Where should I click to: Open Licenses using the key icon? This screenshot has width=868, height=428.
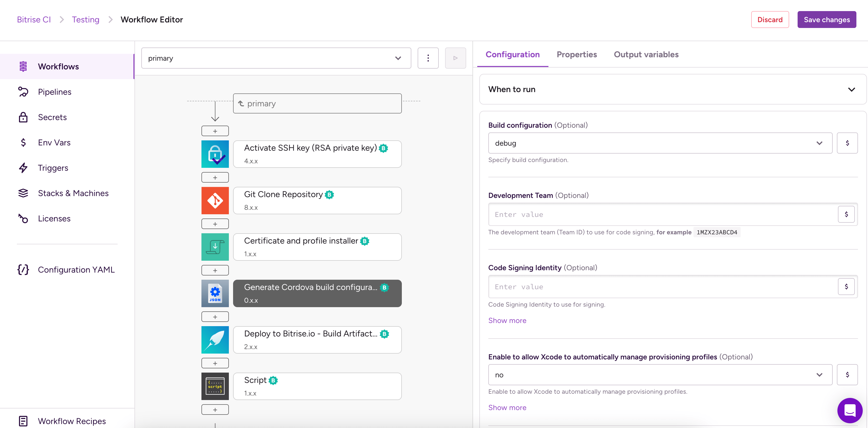click(x=23, y=218)
